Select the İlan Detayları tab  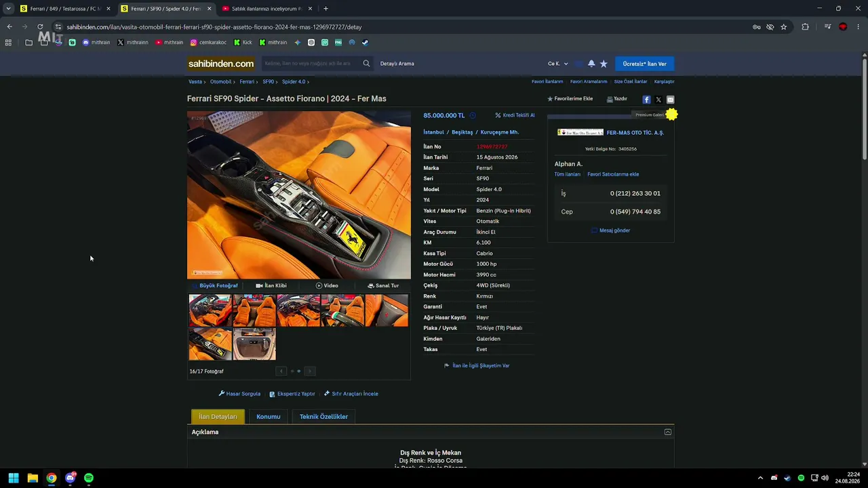click(218, 417)
